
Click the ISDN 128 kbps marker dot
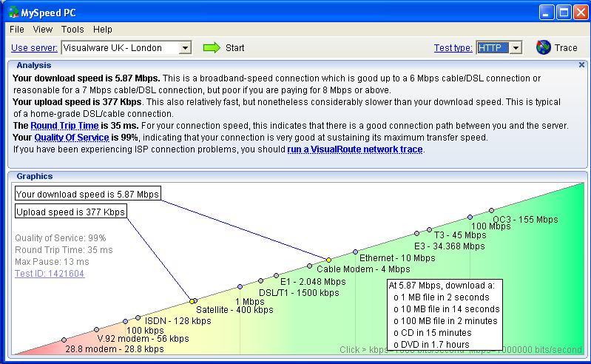coord(138,317)
